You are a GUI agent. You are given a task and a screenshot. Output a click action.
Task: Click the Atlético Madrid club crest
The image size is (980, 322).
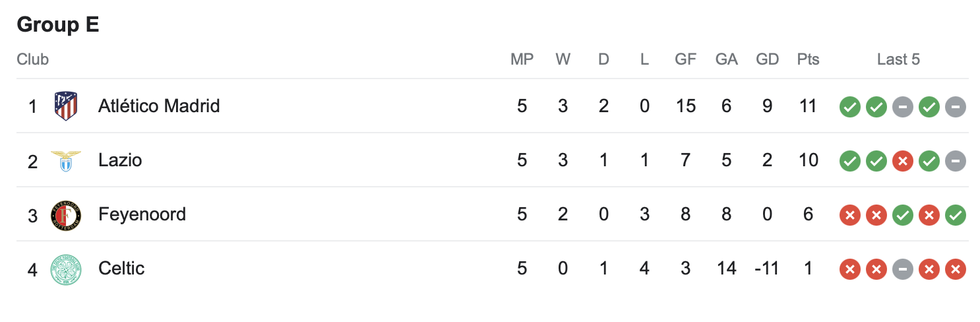66,106
